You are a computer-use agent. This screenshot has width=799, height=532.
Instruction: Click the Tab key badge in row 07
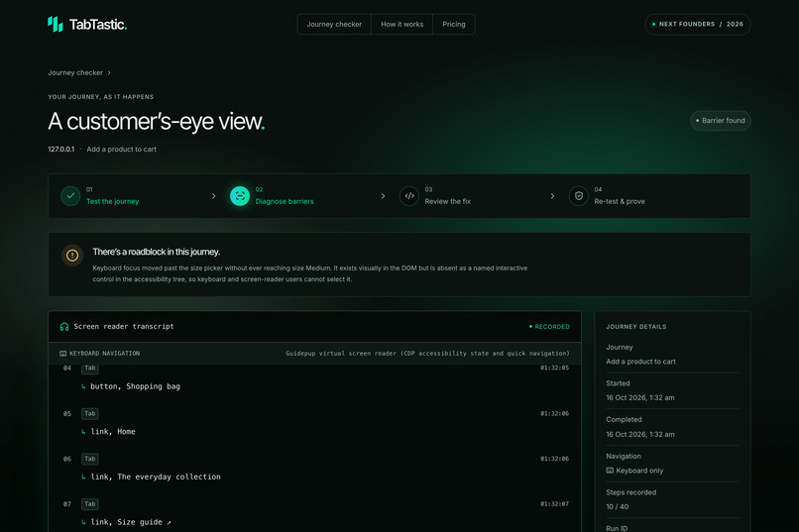[x=89, y=504]
